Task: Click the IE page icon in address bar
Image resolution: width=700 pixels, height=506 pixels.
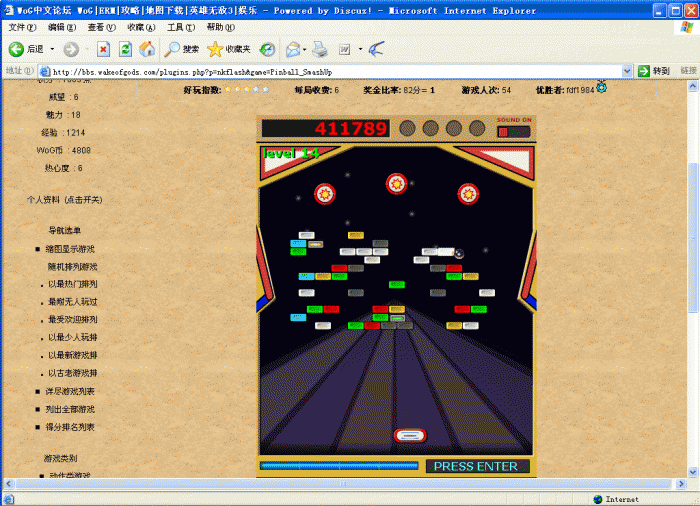Action: (x=44, y=71)
